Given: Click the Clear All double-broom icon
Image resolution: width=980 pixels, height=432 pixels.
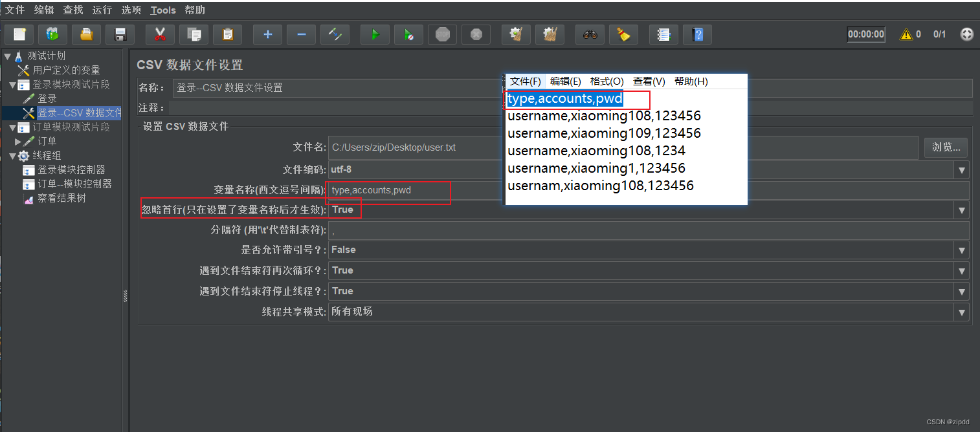Looking at the screenshot, I should (x=550, y=34).
